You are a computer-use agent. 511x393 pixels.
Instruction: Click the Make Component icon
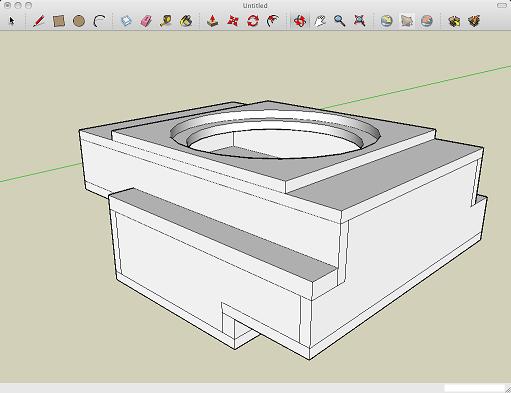pos(126,21)
